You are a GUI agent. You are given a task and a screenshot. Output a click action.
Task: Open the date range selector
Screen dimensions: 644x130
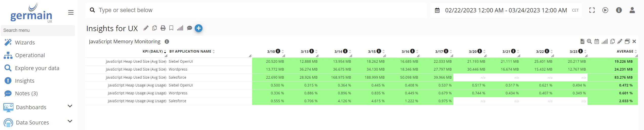[x=506, y=10]
